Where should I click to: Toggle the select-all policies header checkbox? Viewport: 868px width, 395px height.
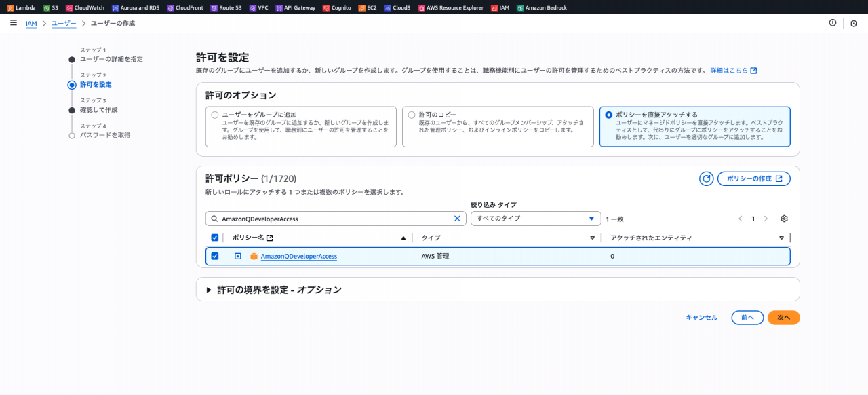coord(215,238)
